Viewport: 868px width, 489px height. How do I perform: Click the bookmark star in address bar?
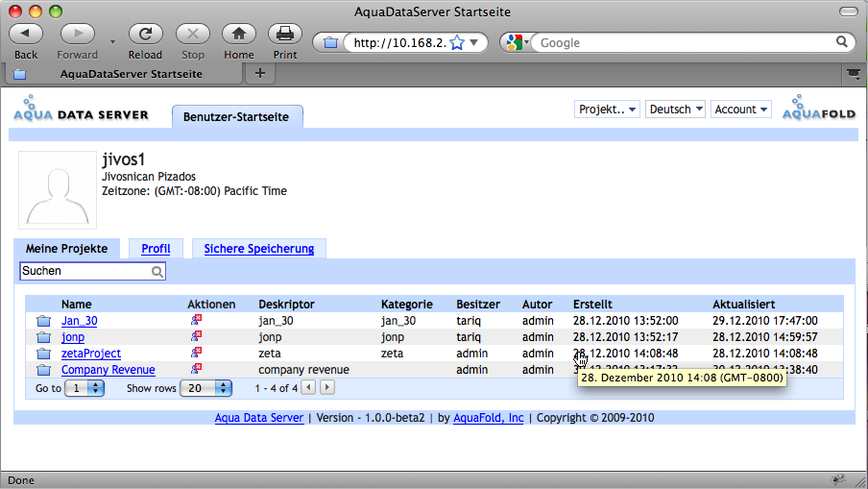(x=457, y=42)
